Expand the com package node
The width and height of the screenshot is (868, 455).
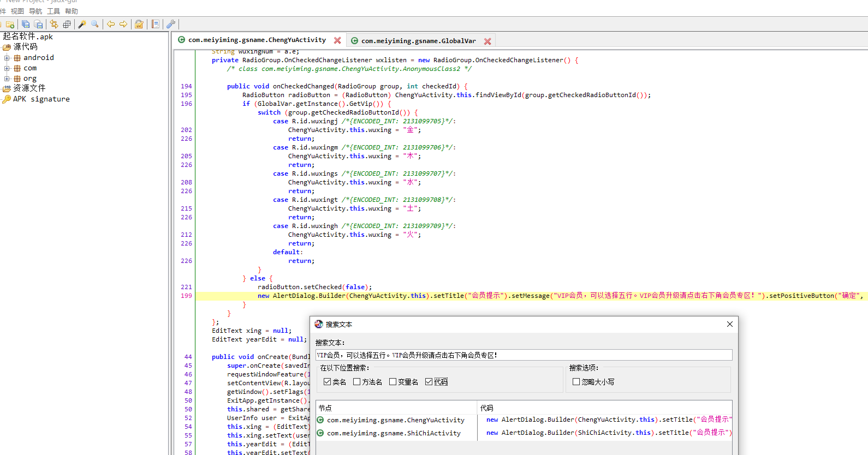coord(7,68)
